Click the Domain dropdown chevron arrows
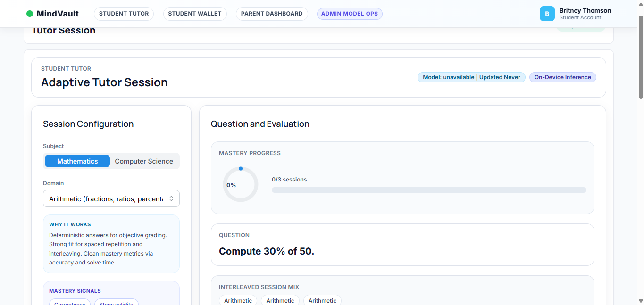 pyautogui.click(x=171, y=199)
